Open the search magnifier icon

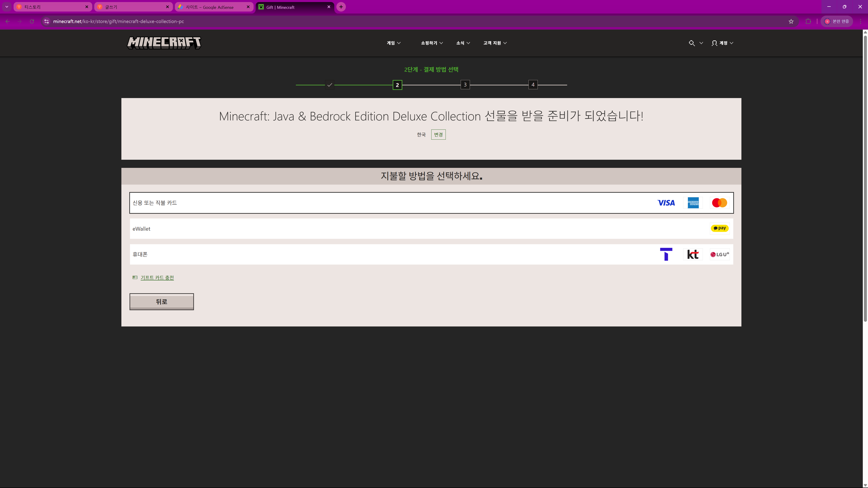coord(692,43)
